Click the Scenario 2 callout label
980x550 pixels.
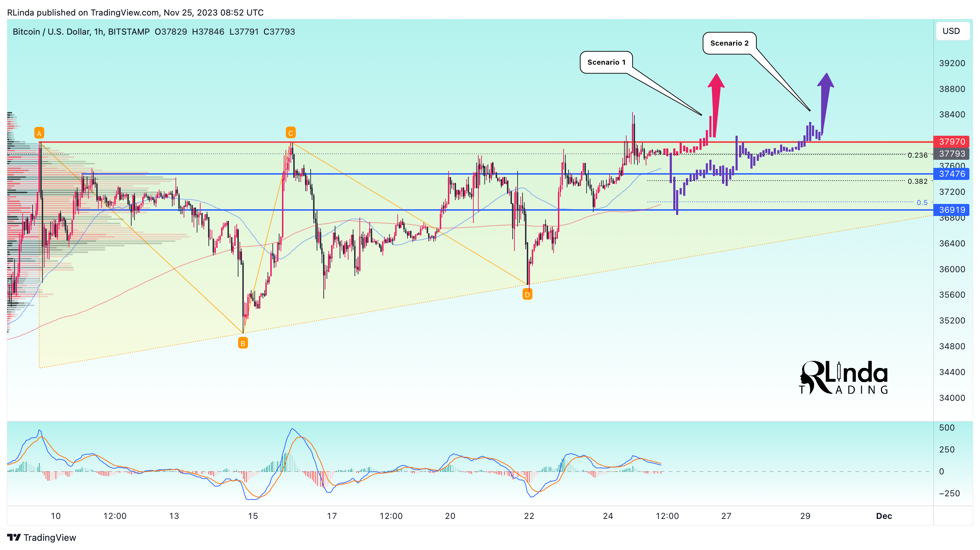[729, 43]
